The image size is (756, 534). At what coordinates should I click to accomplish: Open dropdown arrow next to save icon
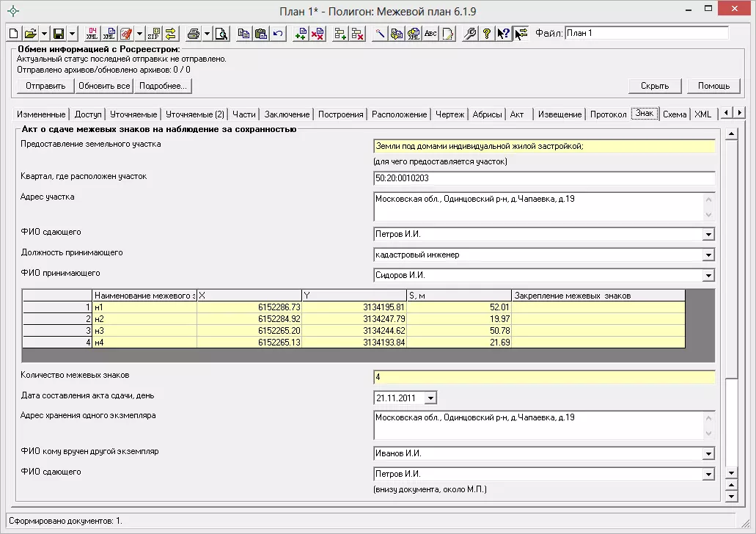pos(73,33)
